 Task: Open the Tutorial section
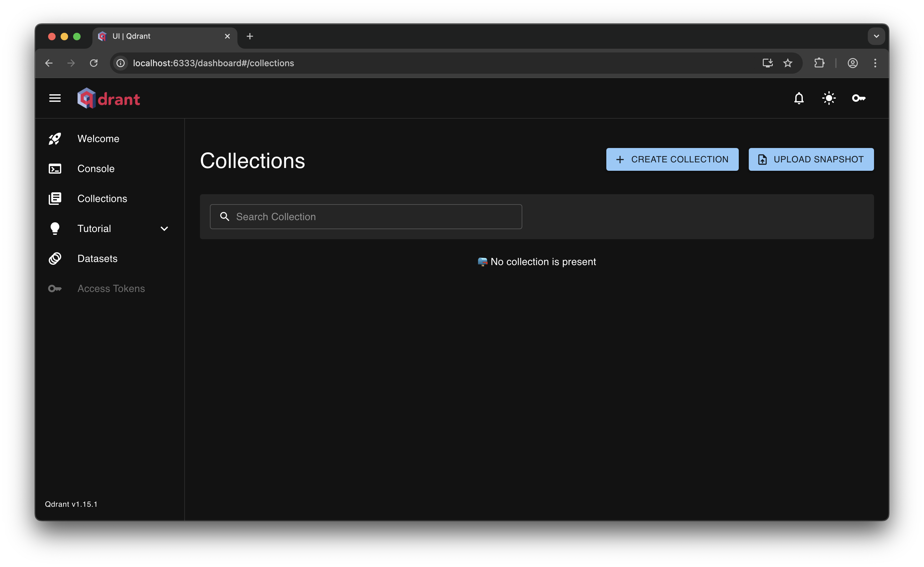94,229
